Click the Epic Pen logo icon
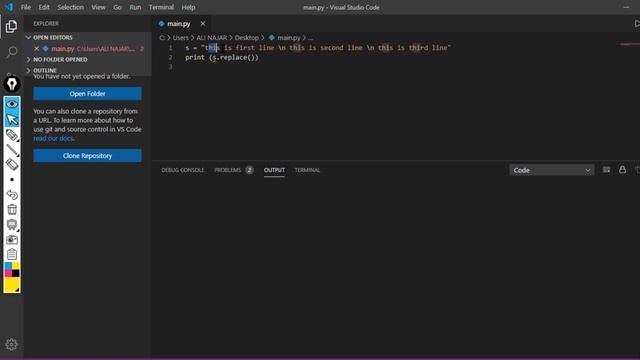This screenshot has height=360, width=640. click(12, 84)
